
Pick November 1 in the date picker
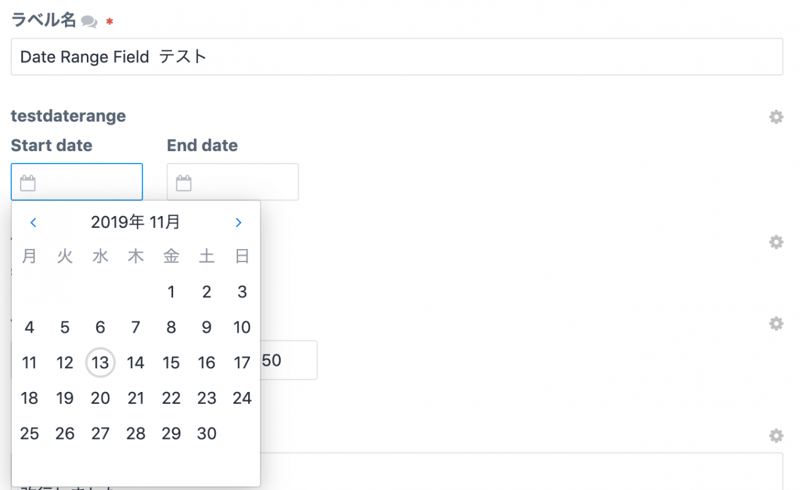171,292
